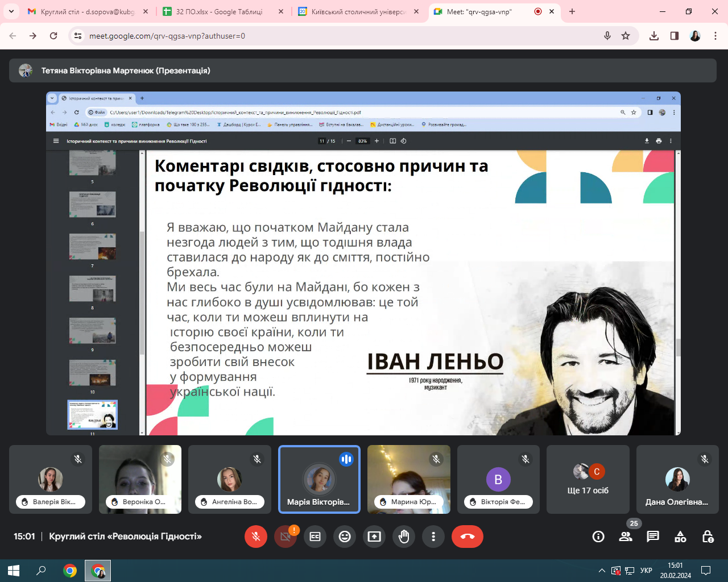Screen dimensions: 728x582
Task: Expand the browser tab search chevron
Action: pos(11,11)
